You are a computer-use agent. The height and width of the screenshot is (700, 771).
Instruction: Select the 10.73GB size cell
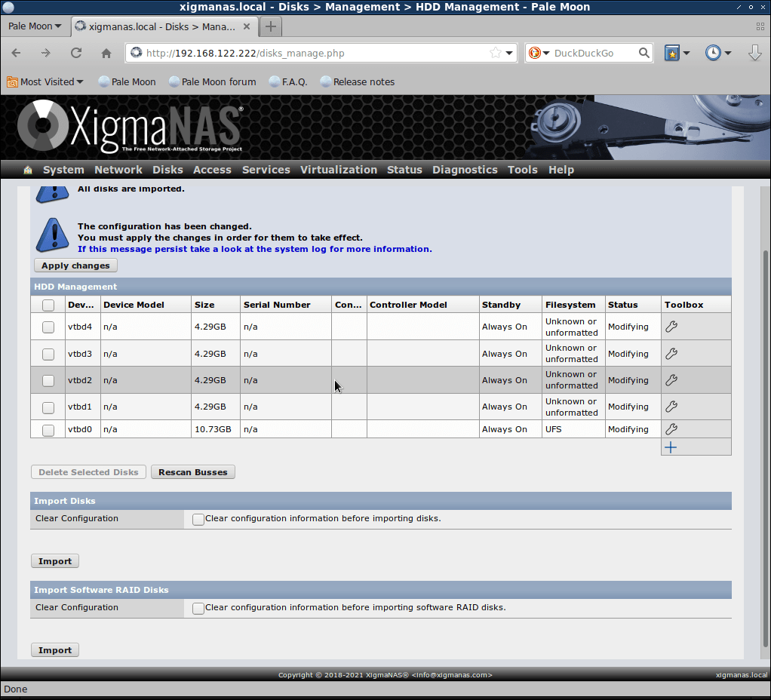(215, 429)
